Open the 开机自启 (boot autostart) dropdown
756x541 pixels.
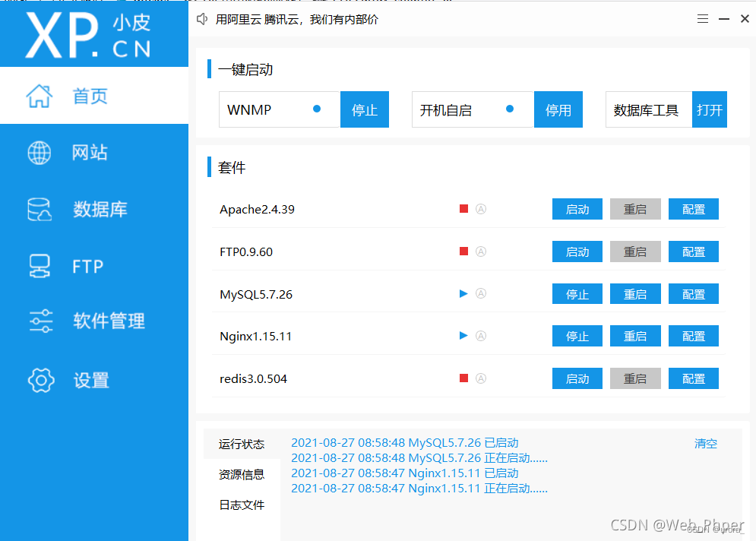click(x=472, y=109)
